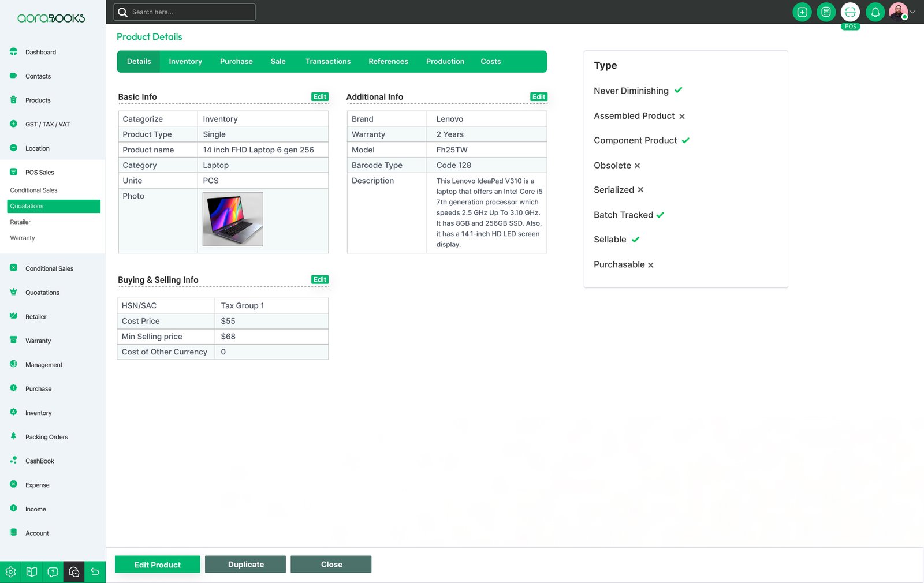This screenshot has height=583, width=924.
Task: Click the back arrow icon in bottom bar
Action: click(x=95, y=572)
